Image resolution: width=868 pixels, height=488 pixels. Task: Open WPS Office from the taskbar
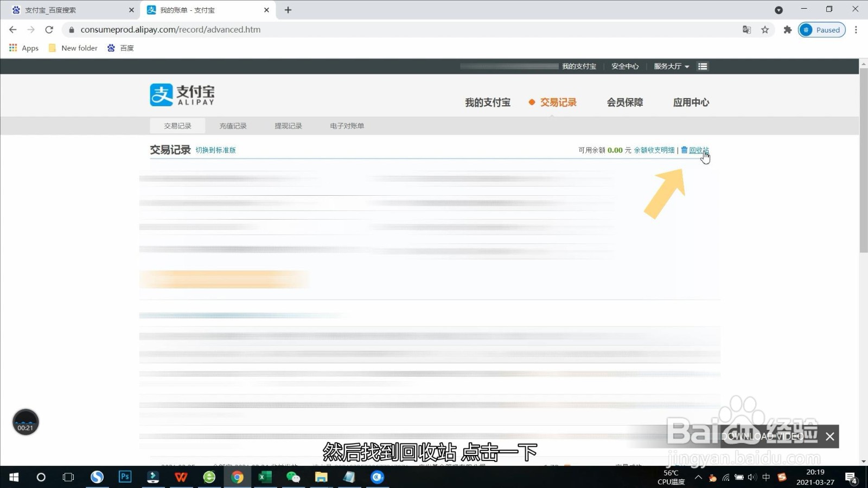pos(181,477)
